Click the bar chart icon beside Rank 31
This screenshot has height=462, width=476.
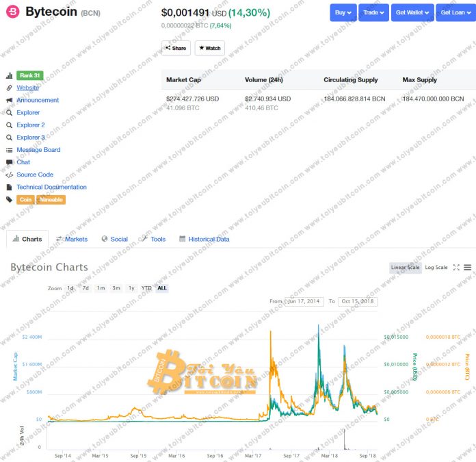tap(10, 76)
